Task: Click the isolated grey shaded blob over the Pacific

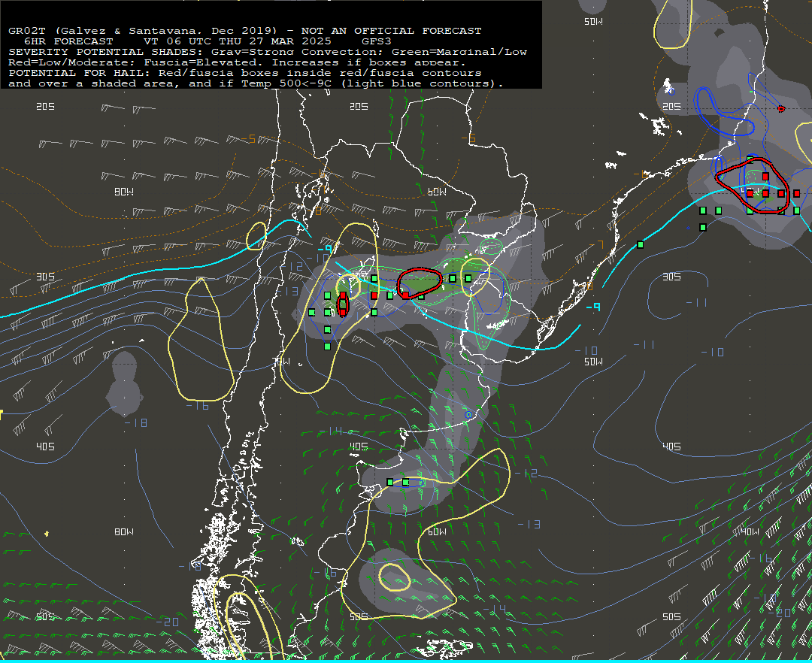Action: tap(124, 383)
